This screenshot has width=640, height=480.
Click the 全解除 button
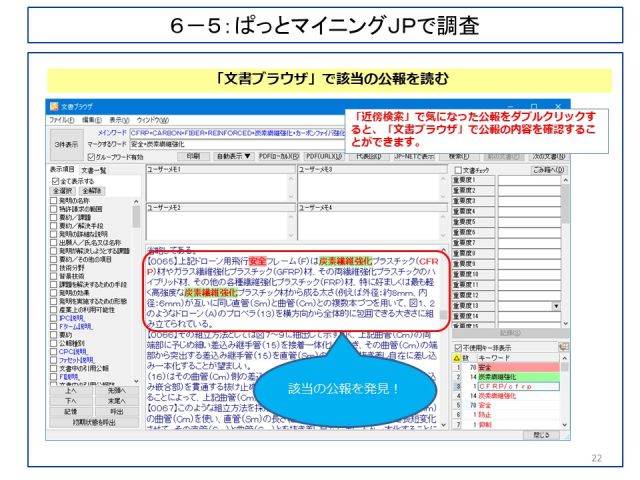(x=92, y=191)
